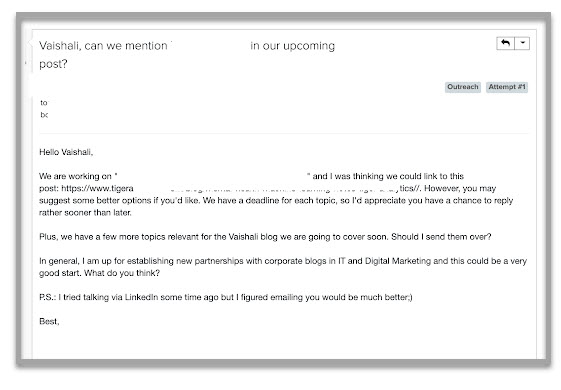Click the 'Hello Vaishali,' greeting
Viewport: 561px width, 390px height.
click(x=66, y=152)
